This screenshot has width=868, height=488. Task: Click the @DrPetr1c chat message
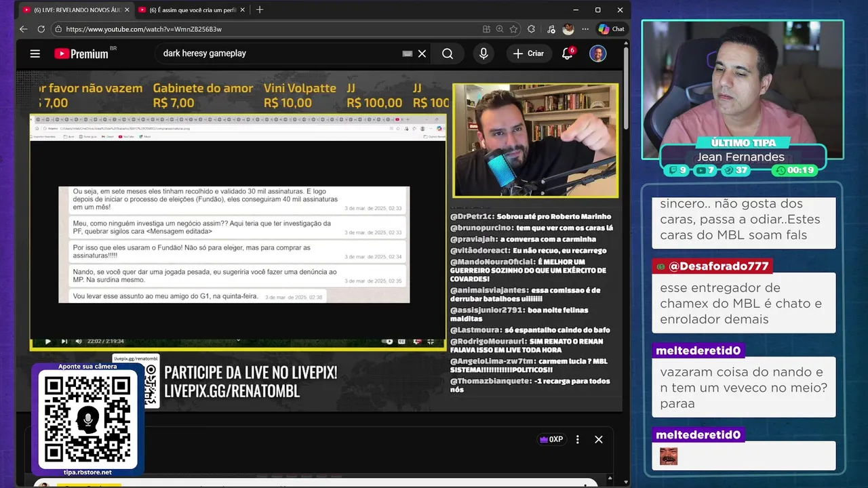[x=530, y=216]
